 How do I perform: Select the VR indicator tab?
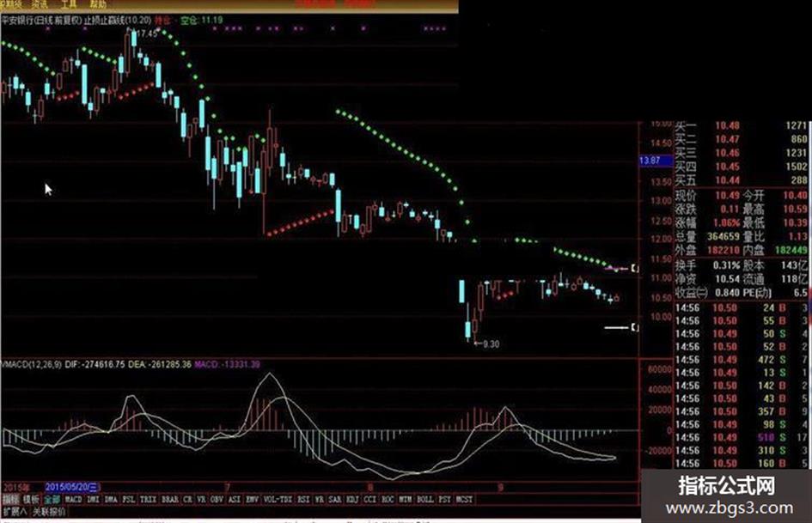[x=201, y=500]
